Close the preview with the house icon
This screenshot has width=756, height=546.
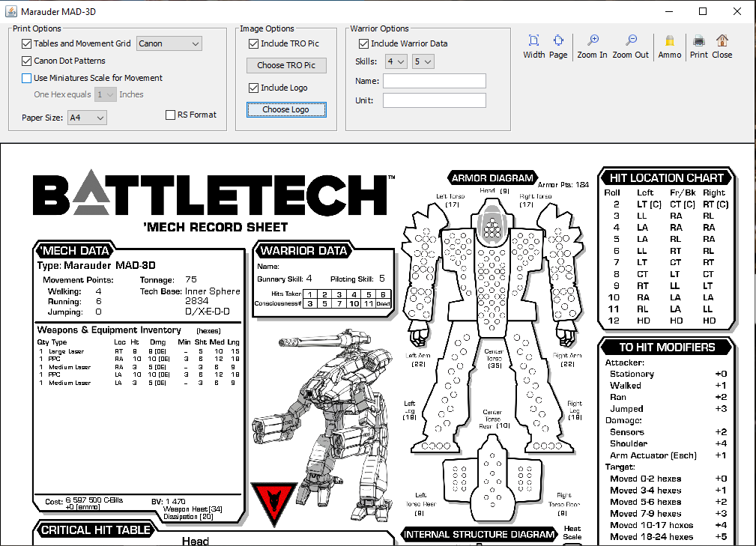click(x=722, y=41)
